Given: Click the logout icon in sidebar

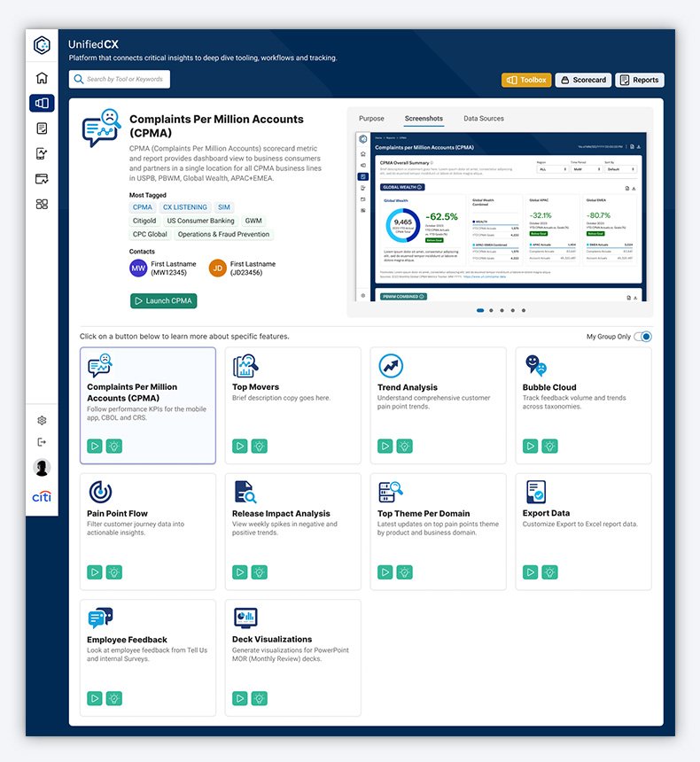Looking at the screenshot, I should point(42,442).
